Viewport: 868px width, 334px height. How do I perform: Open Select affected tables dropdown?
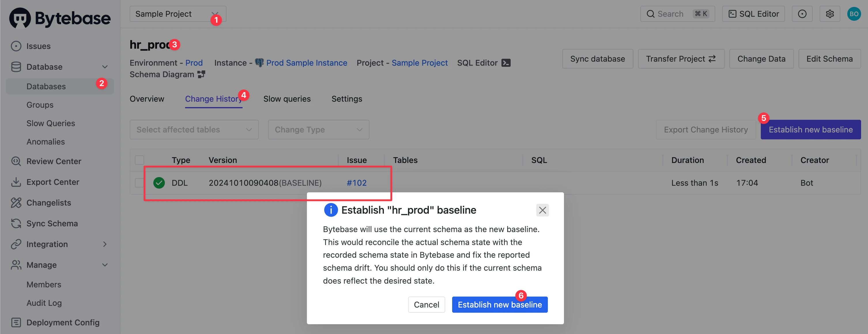click(194, 130)
